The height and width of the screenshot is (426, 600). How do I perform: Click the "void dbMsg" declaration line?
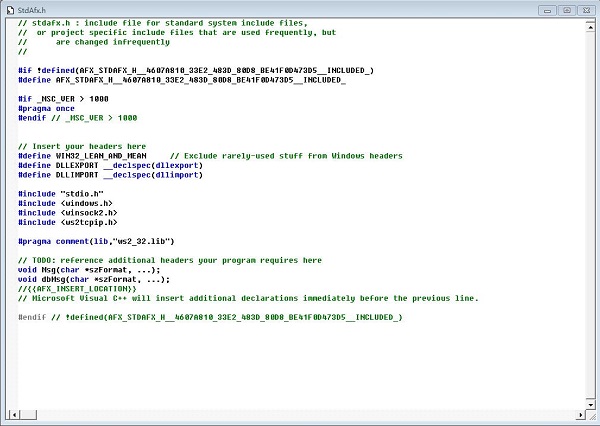point(94,279)
